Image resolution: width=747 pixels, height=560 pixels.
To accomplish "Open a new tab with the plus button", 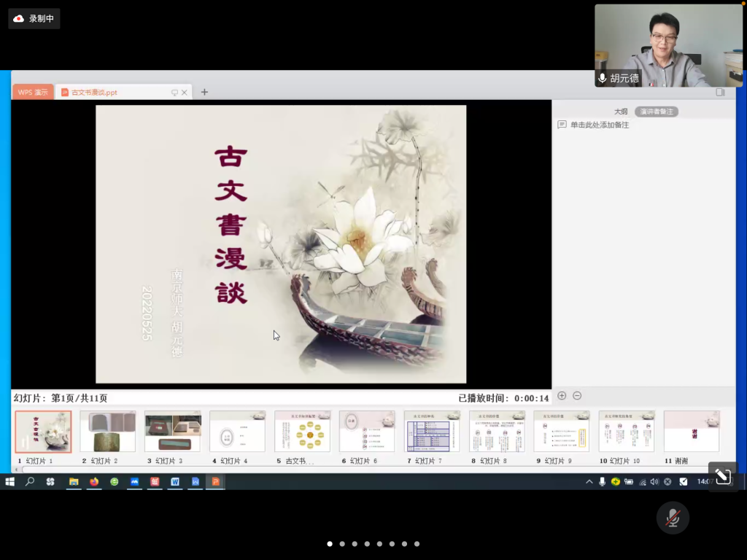I will pyautogui.click(x=204, y=92).
